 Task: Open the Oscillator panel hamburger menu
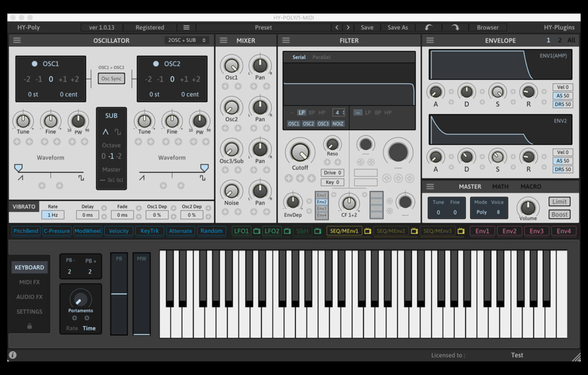tap(17, 40)
